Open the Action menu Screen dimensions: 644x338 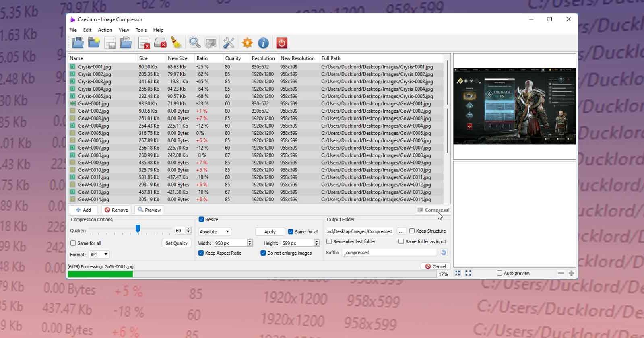(x=105, y=30)
